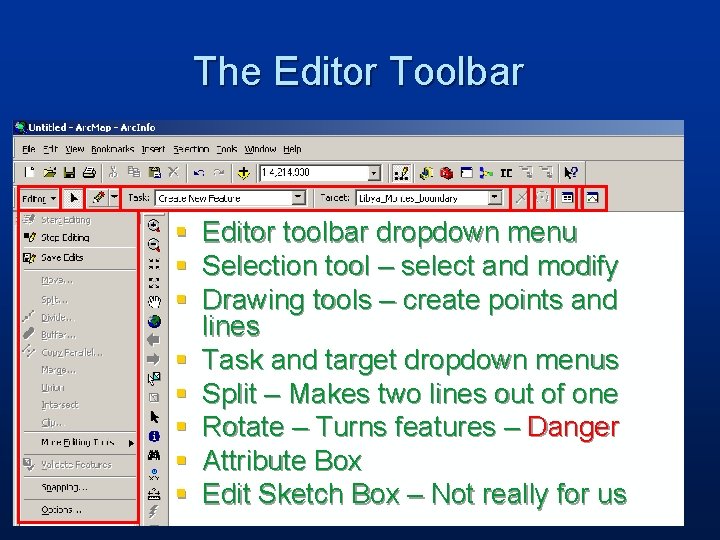Select the Sketch tool pencil icon
The image size is (720, 540).
(x=98, y=198)
